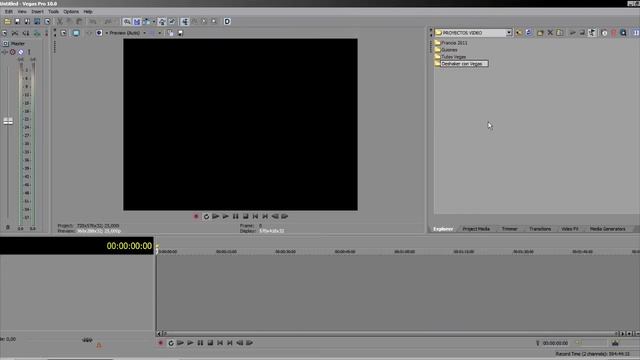Click Play in the preview transport

coord(226,216)
